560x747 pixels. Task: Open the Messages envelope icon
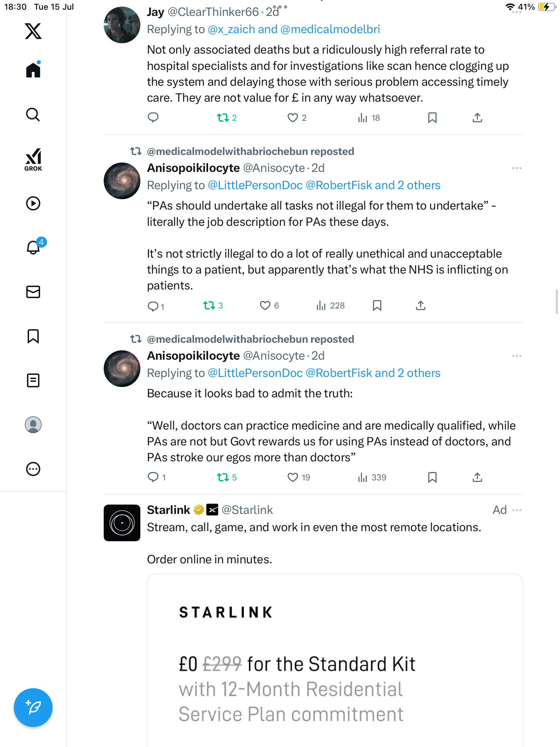click(33, 292)
